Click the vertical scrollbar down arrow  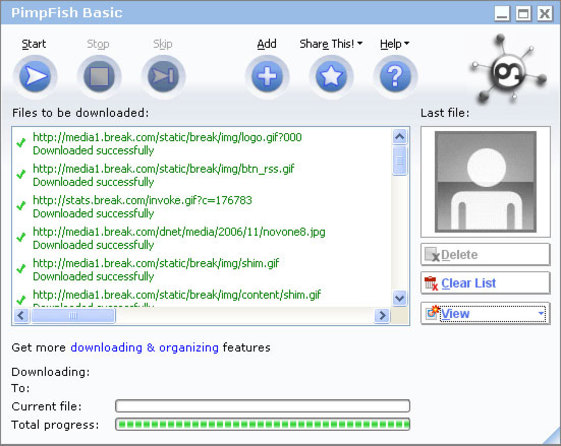(400, 298)
